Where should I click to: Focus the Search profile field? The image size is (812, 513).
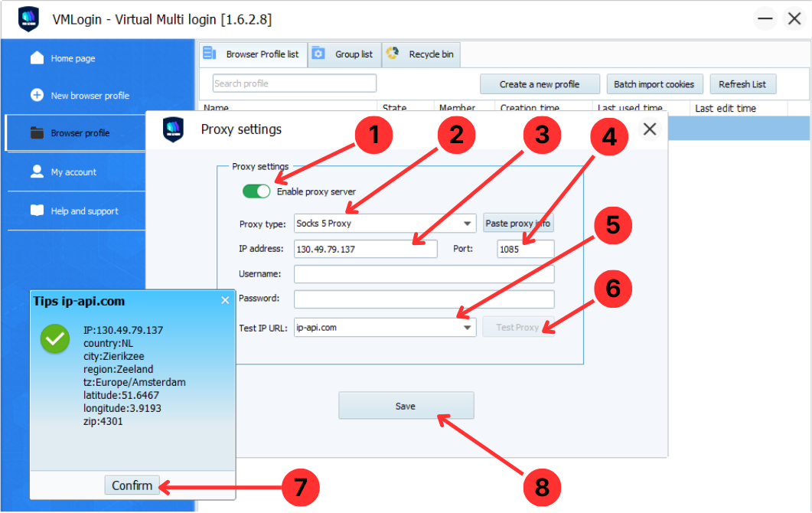(294, 83)
